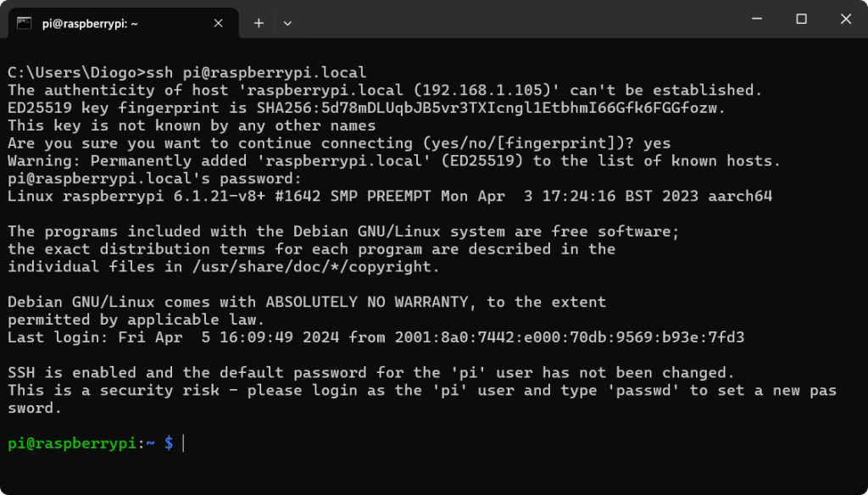Focus the command input cursor after the prompt
868x495 pixels.
183,443
